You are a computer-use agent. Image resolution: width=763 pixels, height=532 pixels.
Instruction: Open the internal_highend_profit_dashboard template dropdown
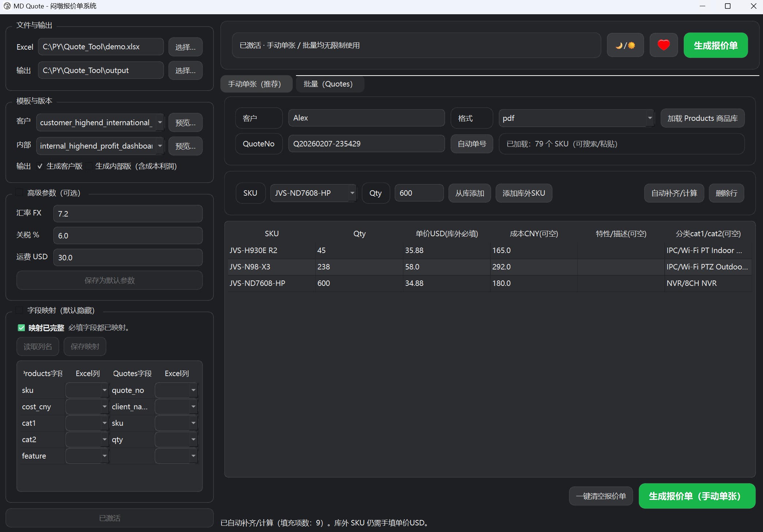point(160,146)
